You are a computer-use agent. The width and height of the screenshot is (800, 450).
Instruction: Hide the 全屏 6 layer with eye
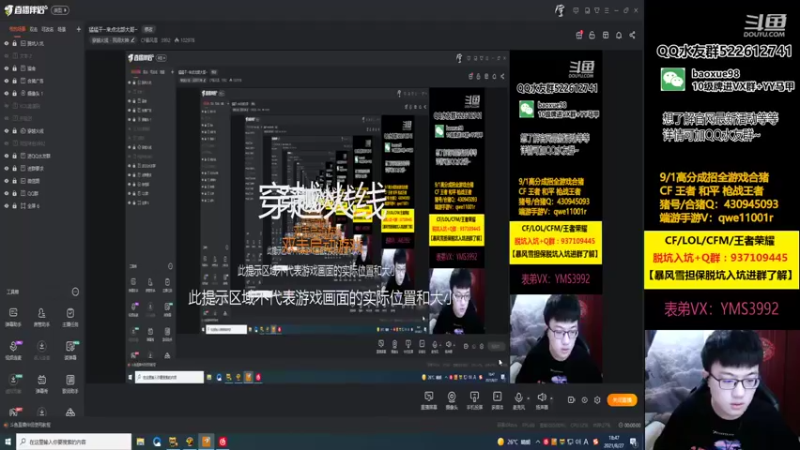(x=7, y=206)
